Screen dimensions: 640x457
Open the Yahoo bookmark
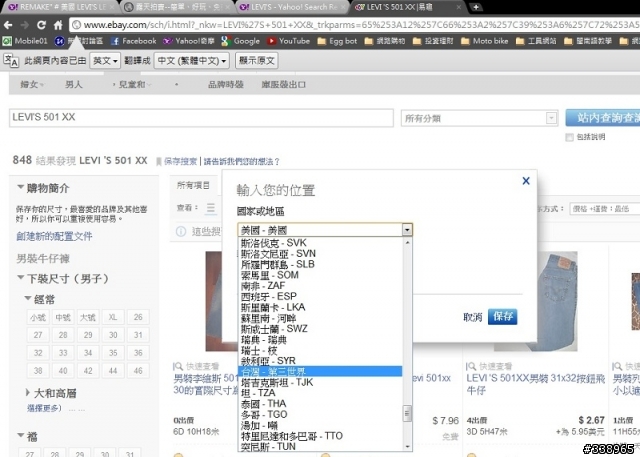point(189,41)
